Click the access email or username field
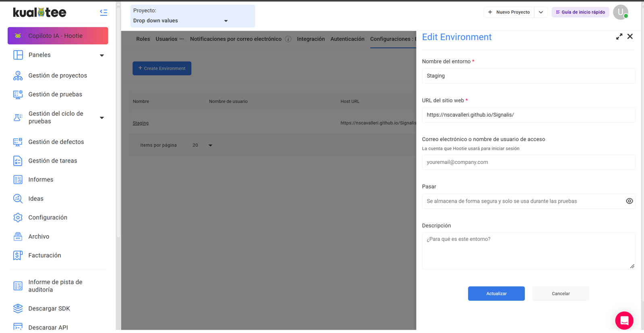The height and width of the screenshot is (333, 644). [x=528, y=162]
